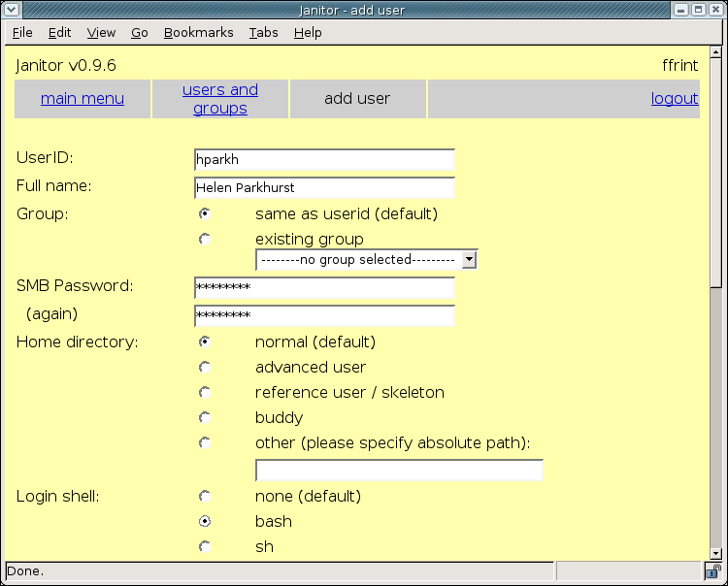The width and height of the screenshot is (728, 586).
Task: Open the File menu
Action: [22, 32]
